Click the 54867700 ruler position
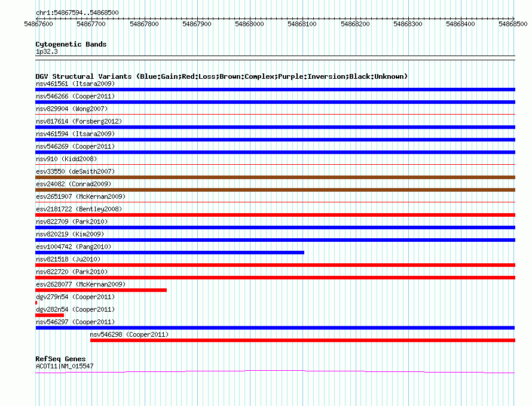 point(91,24)
